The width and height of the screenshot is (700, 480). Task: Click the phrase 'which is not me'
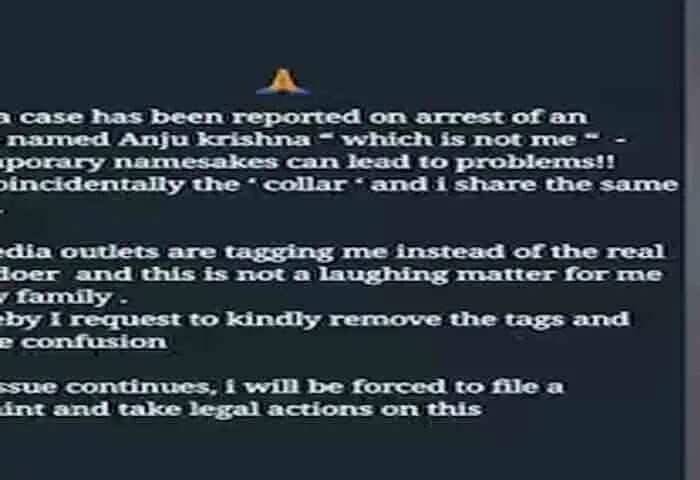pos(459,139)
